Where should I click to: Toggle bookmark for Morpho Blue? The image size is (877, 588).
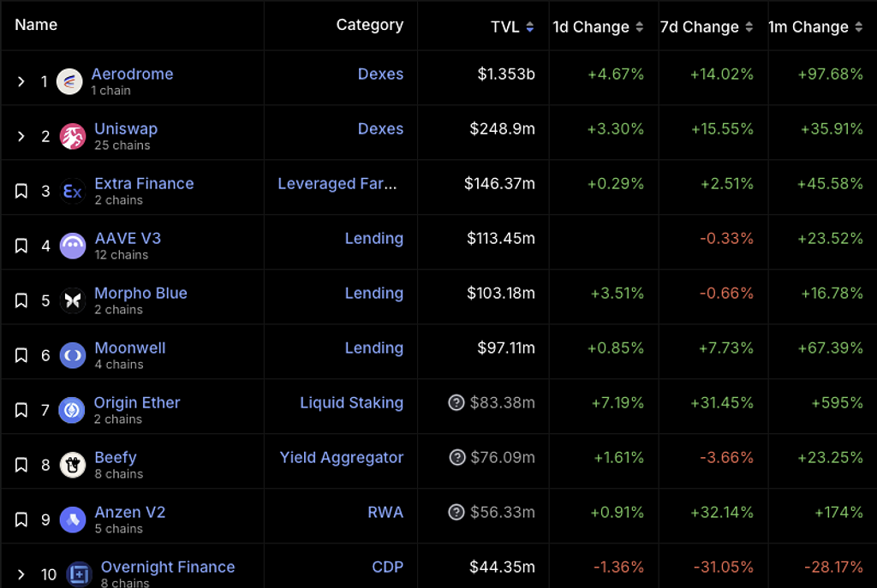click(21, 300)
